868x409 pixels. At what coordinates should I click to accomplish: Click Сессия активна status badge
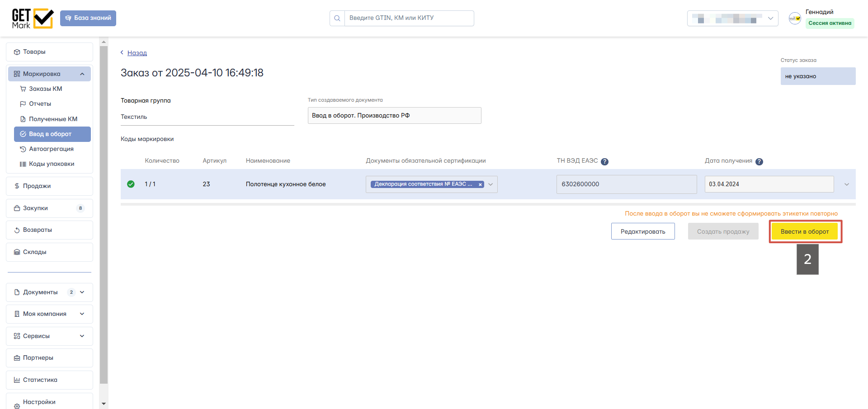tap(830, 23)
